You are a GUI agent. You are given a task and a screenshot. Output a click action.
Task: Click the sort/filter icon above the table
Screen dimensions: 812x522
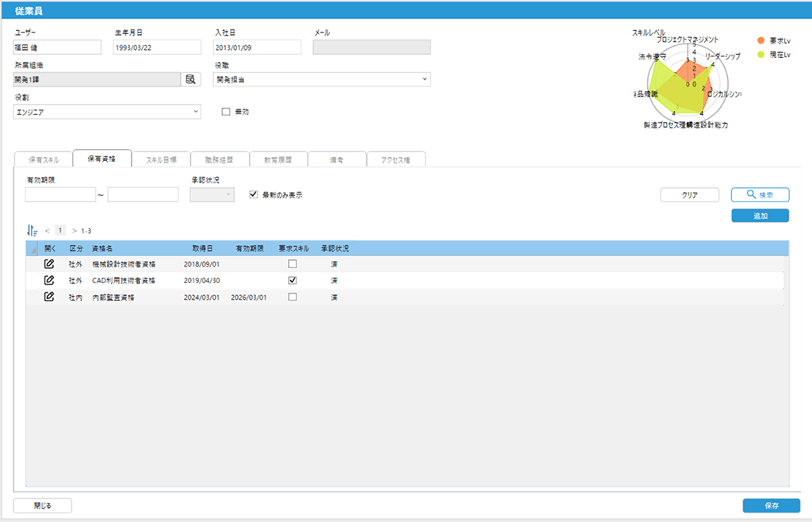32,231
